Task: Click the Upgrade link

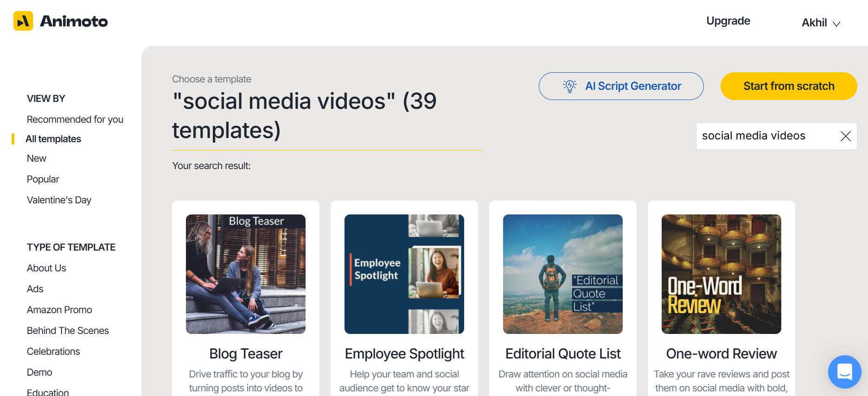Action: coord(728,21)
